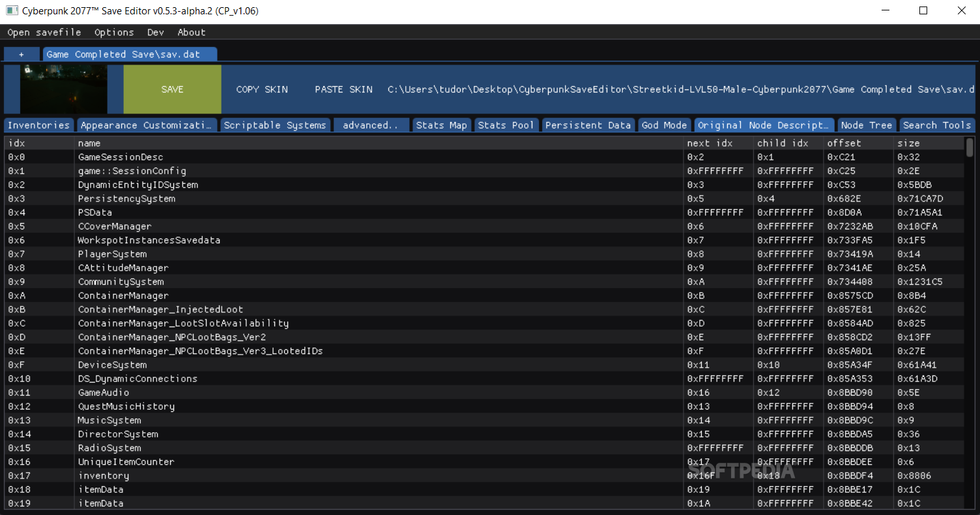
Task: Switch to the Node Tree tab
Action: 866,125
